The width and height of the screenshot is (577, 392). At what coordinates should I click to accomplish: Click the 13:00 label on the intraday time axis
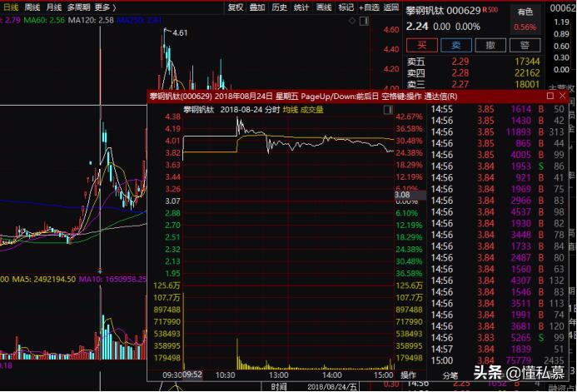click(x=278, y=375)
